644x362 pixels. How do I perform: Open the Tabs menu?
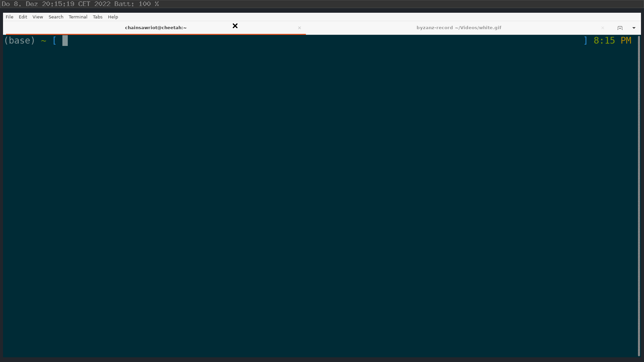pos(98,17)
